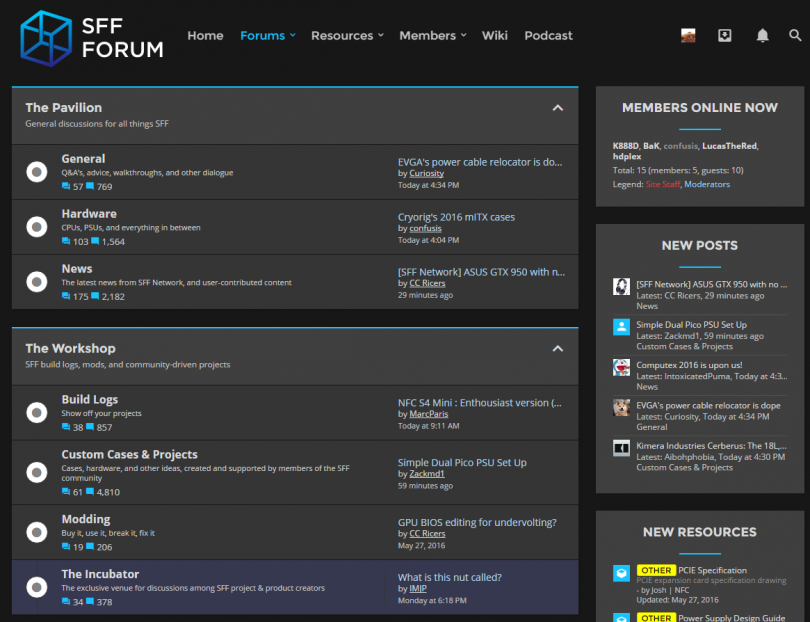This screenshot has width=810, height=622.
Task: Click the user avatar in header
Action: [x=688, y=36]
